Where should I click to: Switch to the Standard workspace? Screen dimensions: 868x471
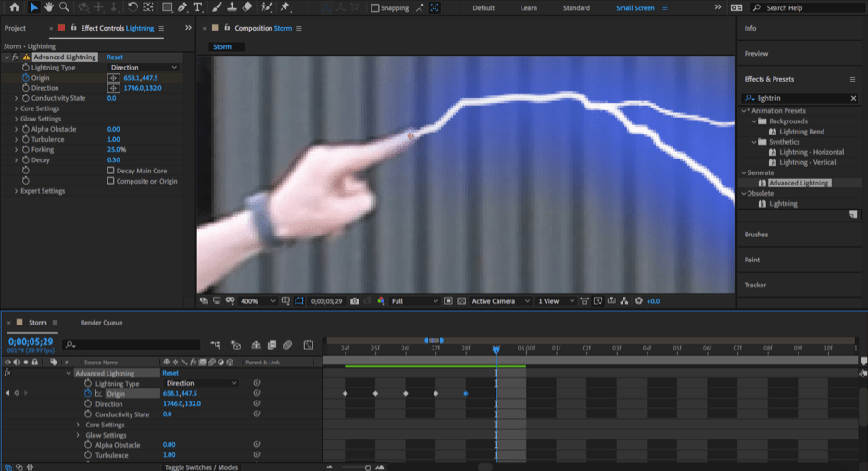pyautogui.click(x=576, y=8)
